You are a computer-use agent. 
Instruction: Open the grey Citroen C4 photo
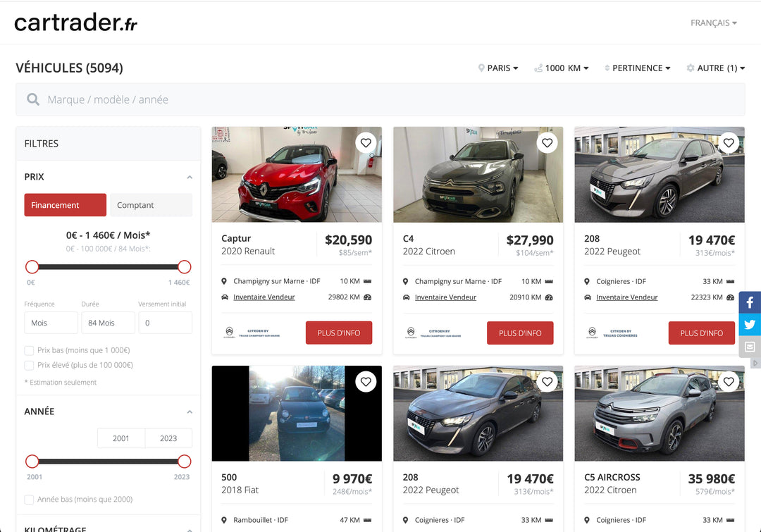[478, 175]
